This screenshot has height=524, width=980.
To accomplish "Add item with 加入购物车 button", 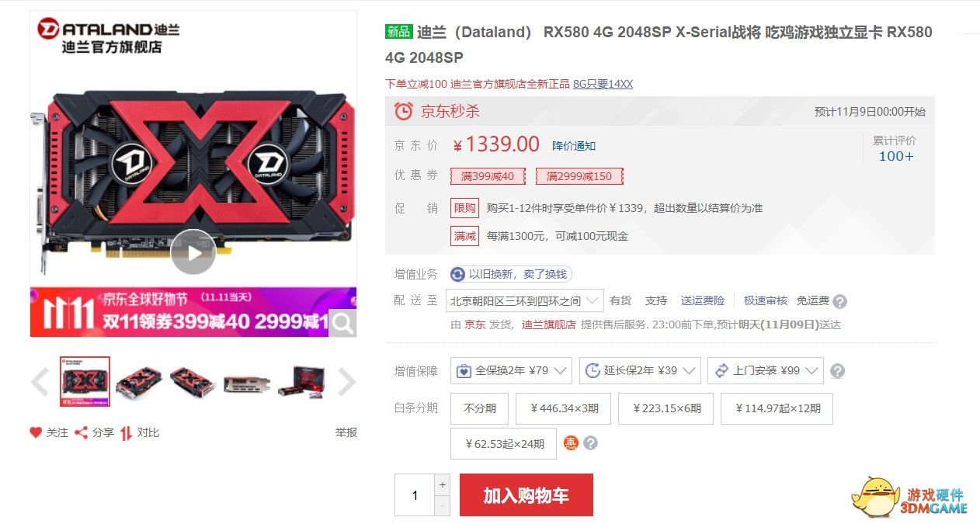I will coord(526,495).
